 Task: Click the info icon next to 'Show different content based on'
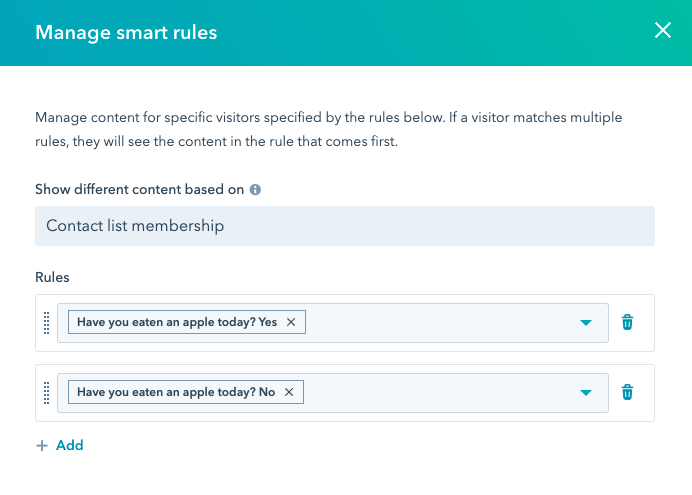point(255,190)
